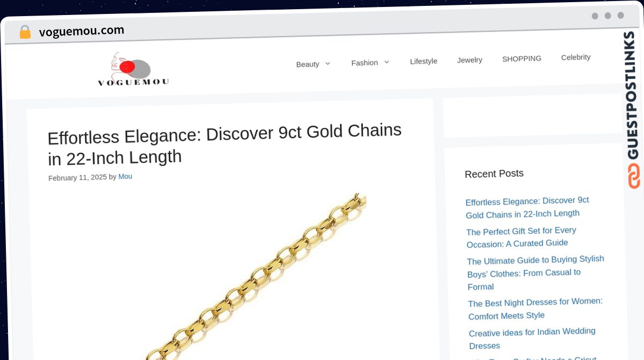Open Indian Wedding Dresses ideas post
This screenshot has height=360, width=644.
pos(532,339)
